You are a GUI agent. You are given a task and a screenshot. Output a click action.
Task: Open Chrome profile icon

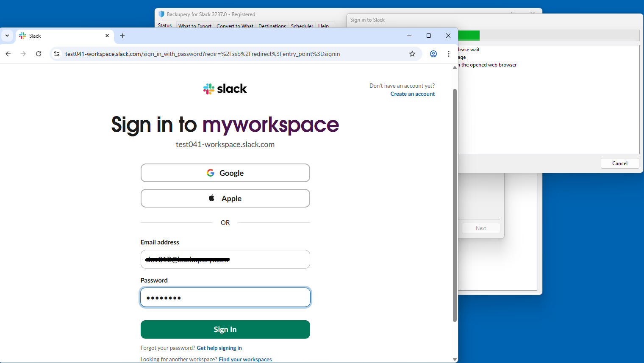pos(433,54)
